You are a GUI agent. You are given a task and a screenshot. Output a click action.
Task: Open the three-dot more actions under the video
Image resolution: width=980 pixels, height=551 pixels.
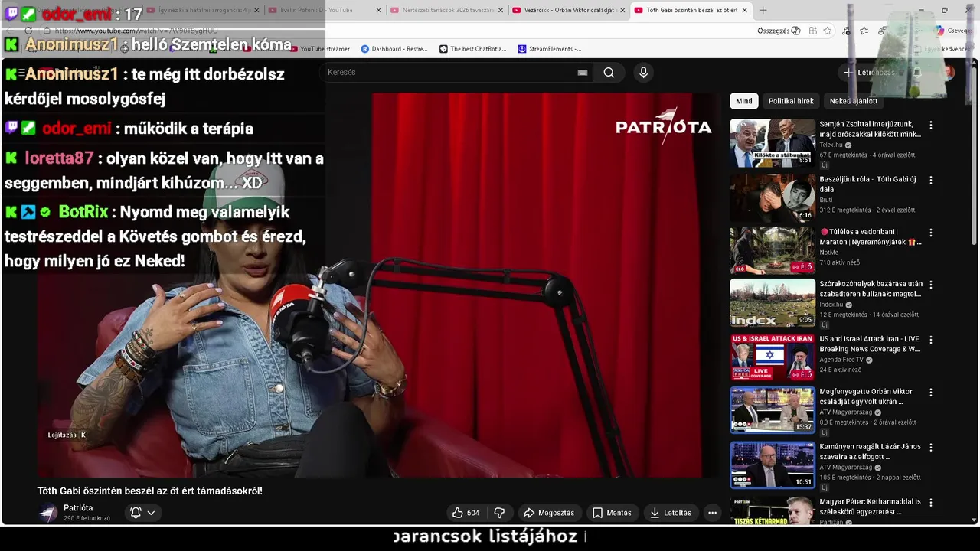pyautogui.click(x=712, y=513)
